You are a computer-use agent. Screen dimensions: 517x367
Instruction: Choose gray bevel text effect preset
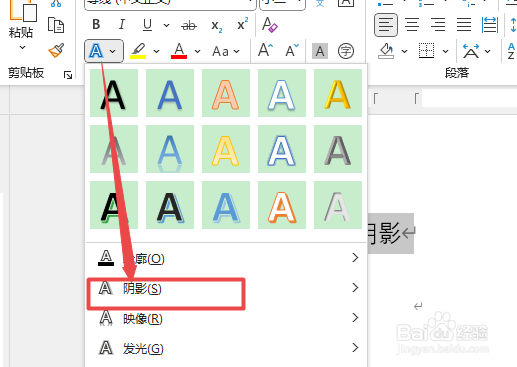pyautogui.click(x=338, y=149)
